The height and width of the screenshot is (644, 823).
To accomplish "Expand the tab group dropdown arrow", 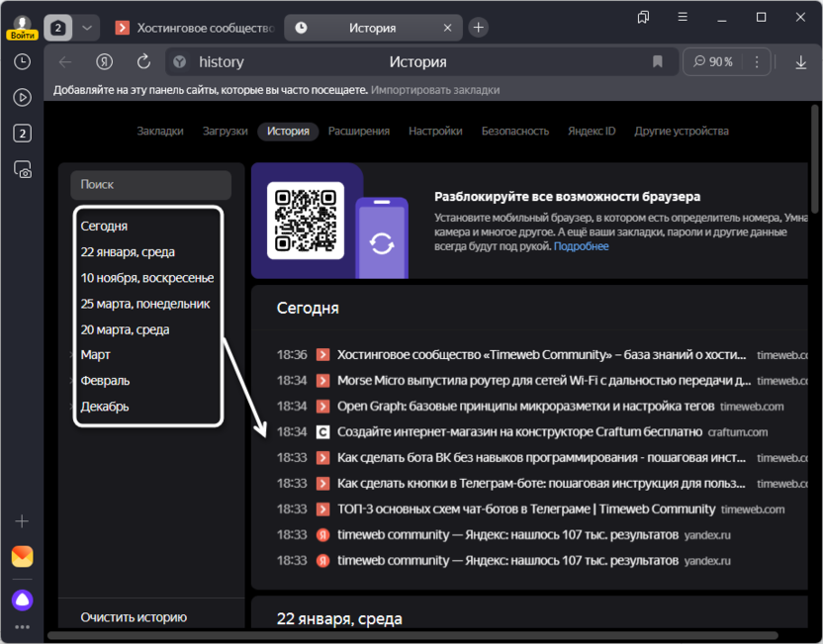I will tap(87, 28).
